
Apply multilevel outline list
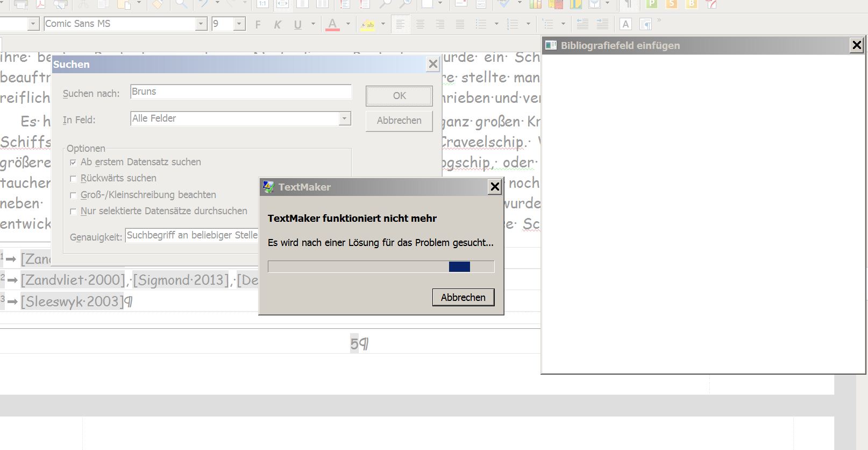click(x=548, y=24)
